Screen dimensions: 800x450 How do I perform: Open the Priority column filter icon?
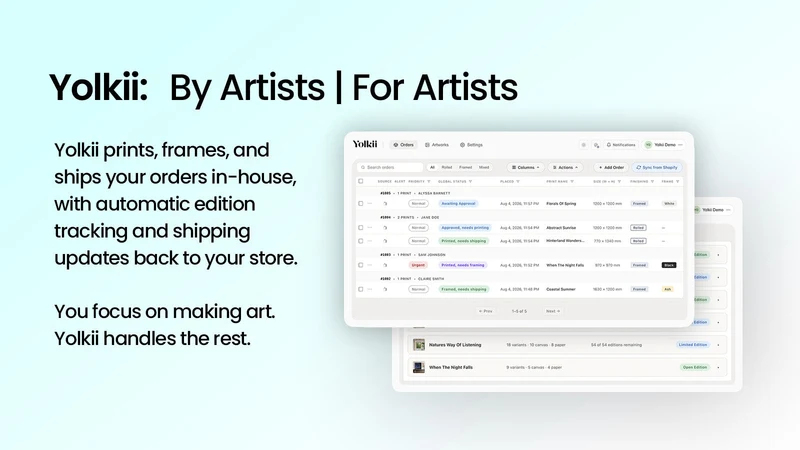(429, 182)
